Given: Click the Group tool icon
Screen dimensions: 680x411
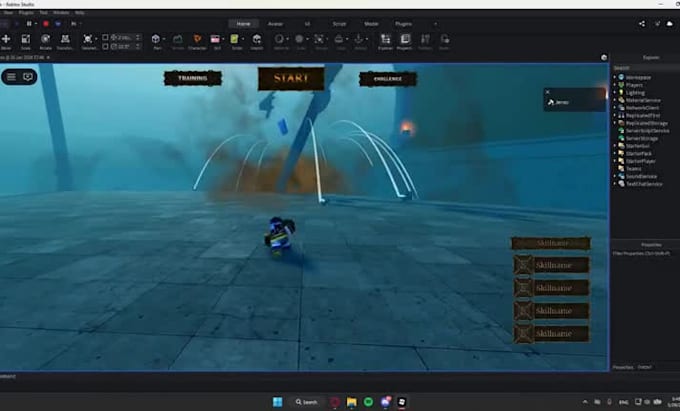Looking at the screenshot, I should pos(319,39).
